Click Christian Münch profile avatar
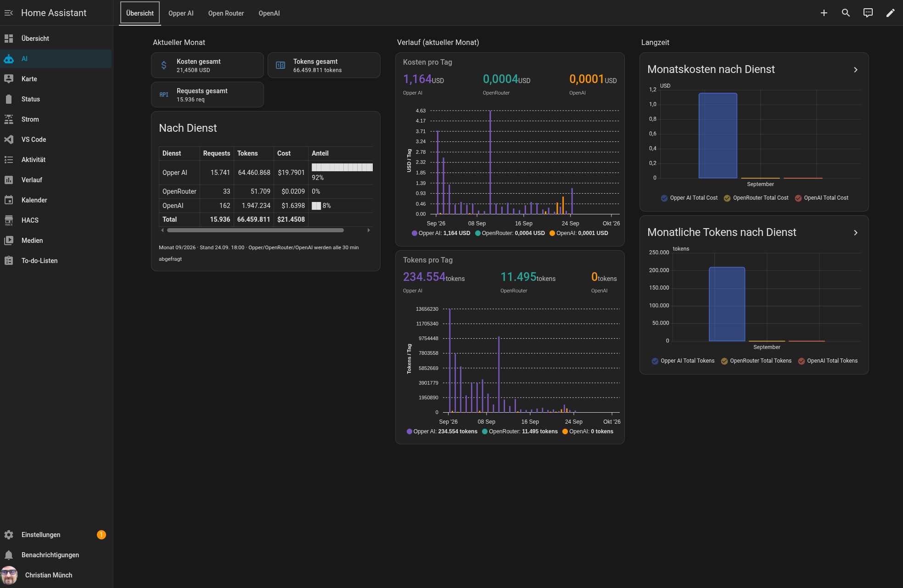Image resolution: width=903 pixels, height=588 pixels. click(9, 575)
